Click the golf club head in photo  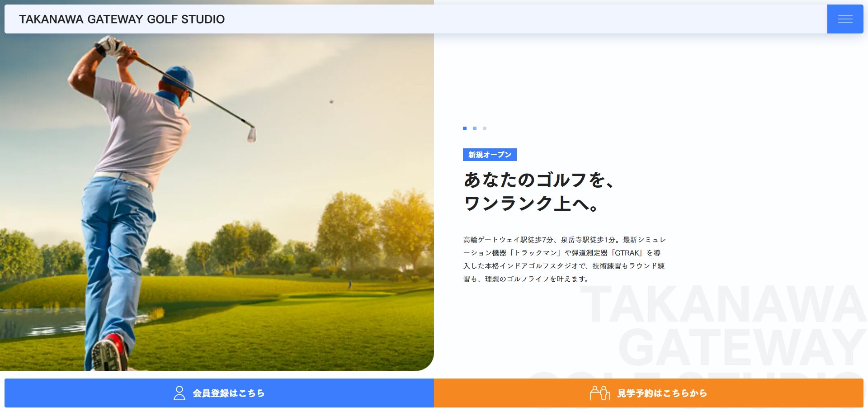[251, 134]
